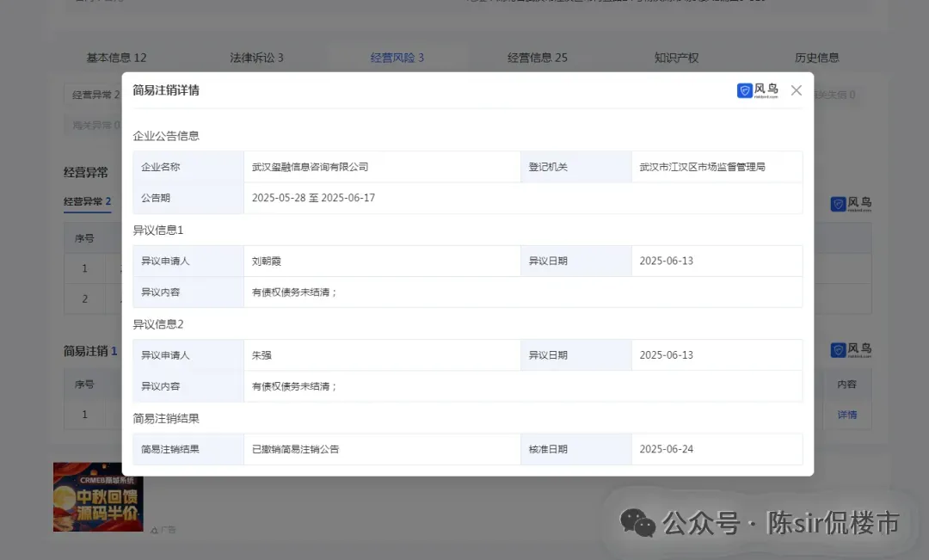Switch to the 法律诉讼 3 tab
The width and height of the screenshot is (929, 560).
point(256,58)
